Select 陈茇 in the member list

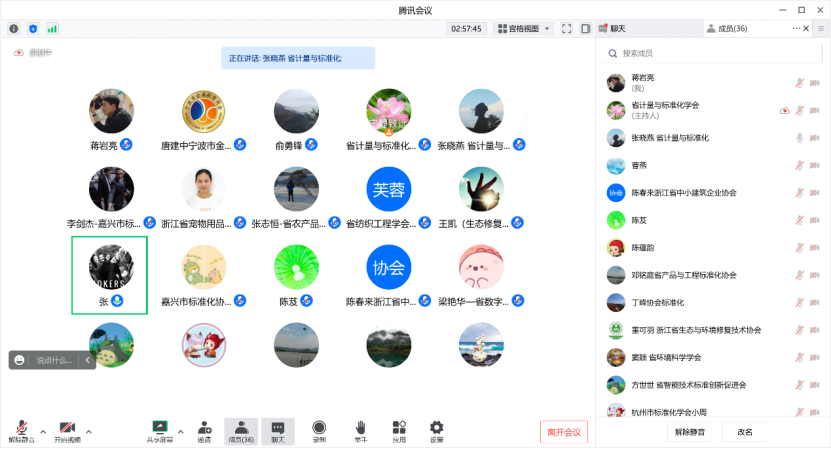click(712, 220)
